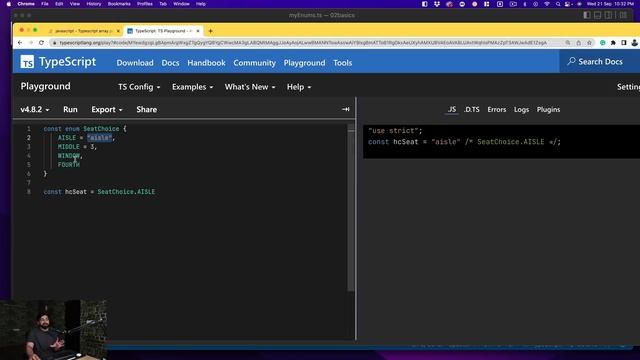Click the Search Docs magnifier icon
Image resolution: width=640 pixels, height=360 pixels.
click(571, 62)
